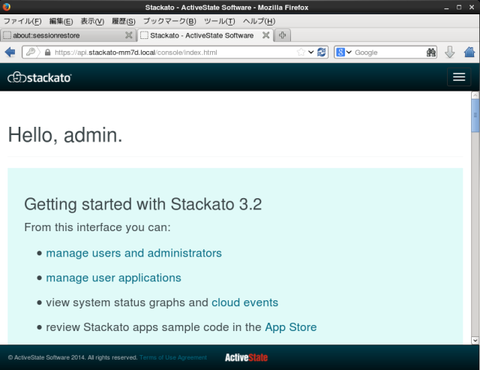Click the Stackato logo
This screenshot has height=370, width=480.
point(39,78)
